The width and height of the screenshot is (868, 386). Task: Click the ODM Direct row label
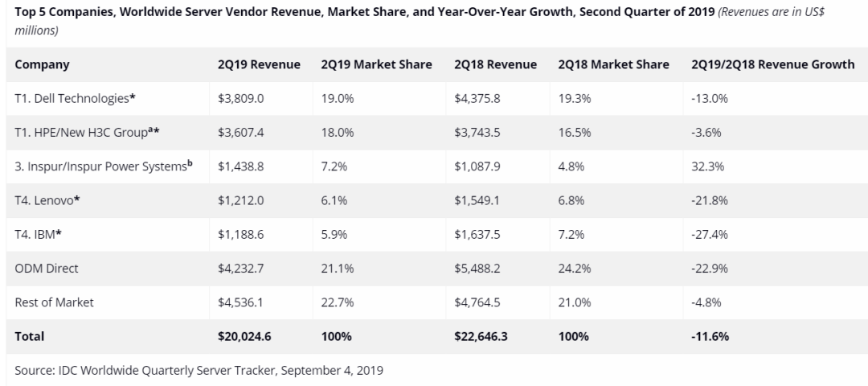pyautogui.click(x=47, y=269)
